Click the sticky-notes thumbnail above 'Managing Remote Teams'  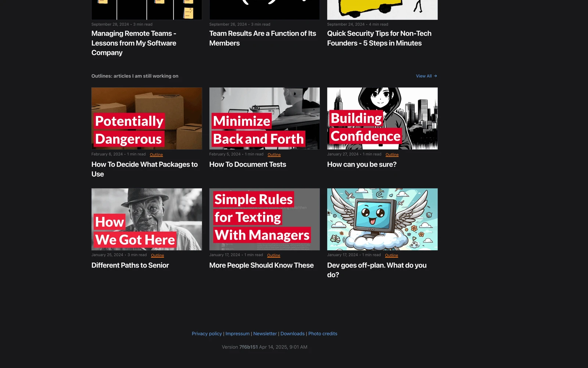point(147,10)
